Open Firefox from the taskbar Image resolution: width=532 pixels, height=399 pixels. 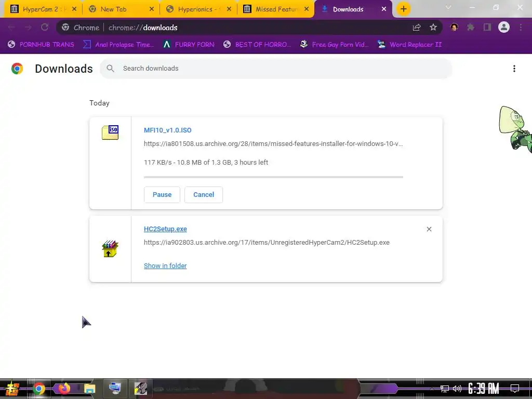pyautogui.click(x=64, y=389)
